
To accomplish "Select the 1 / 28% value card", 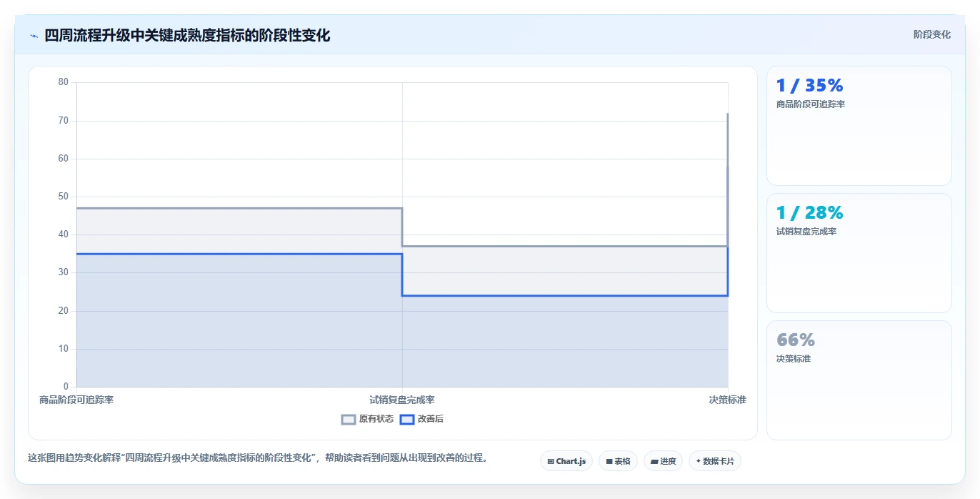I will coord(859,253).
